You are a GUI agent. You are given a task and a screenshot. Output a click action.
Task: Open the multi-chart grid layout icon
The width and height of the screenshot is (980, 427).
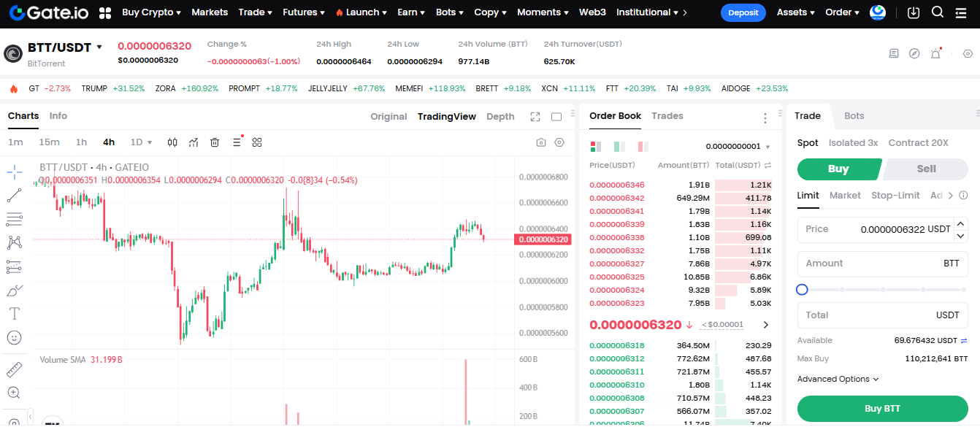257,142
